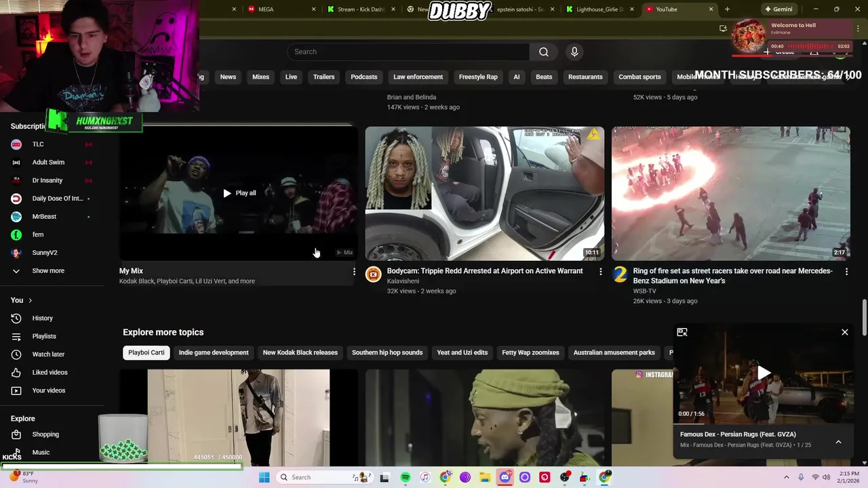Close the Persian Rugs miniplayer
This screenshot has height=488, width=868.
(x=845, y=332)
